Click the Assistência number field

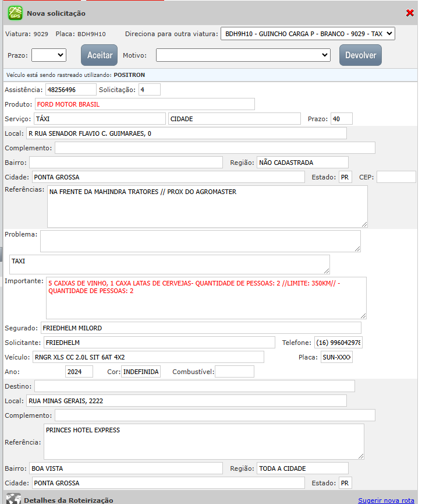click(70, 89)
